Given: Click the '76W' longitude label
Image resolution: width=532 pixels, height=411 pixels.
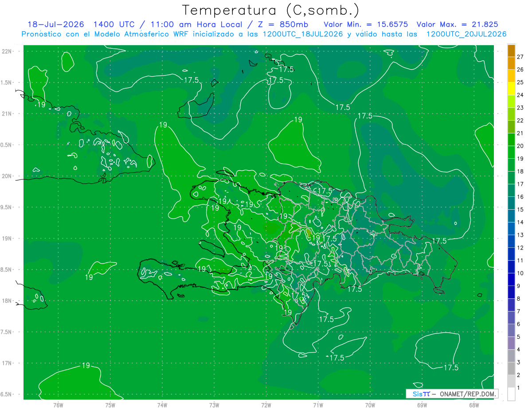Looking at the screenshot, I should (x=58, y=405).
